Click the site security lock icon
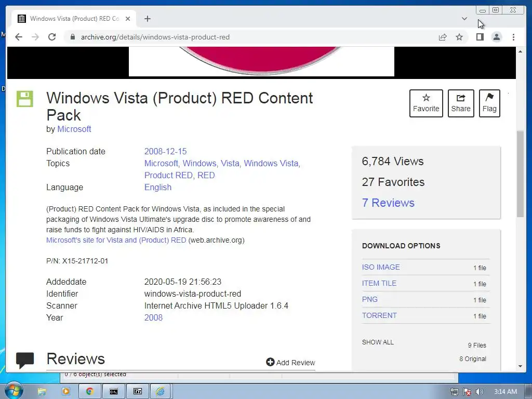This screenshot has width=532, height=399. 72,37
